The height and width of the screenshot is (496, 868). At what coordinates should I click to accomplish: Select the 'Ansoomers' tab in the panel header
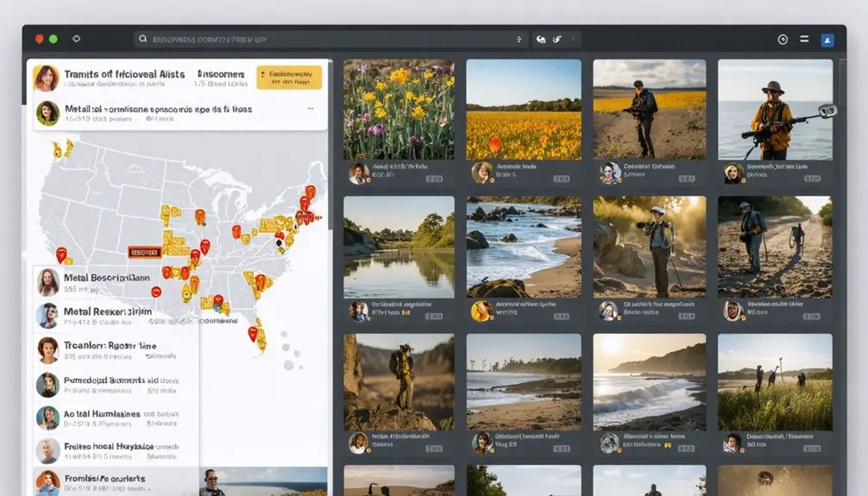pos(221,74)
